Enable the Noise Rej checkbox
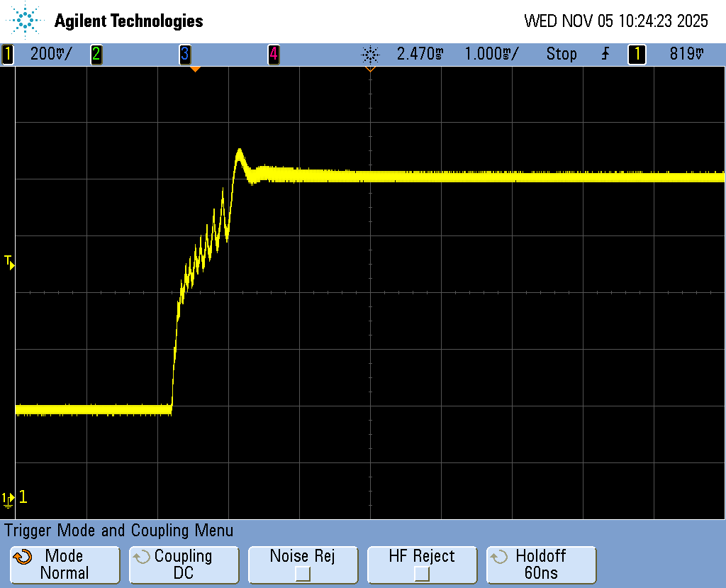The image size is (726, 588). point(303,573)
